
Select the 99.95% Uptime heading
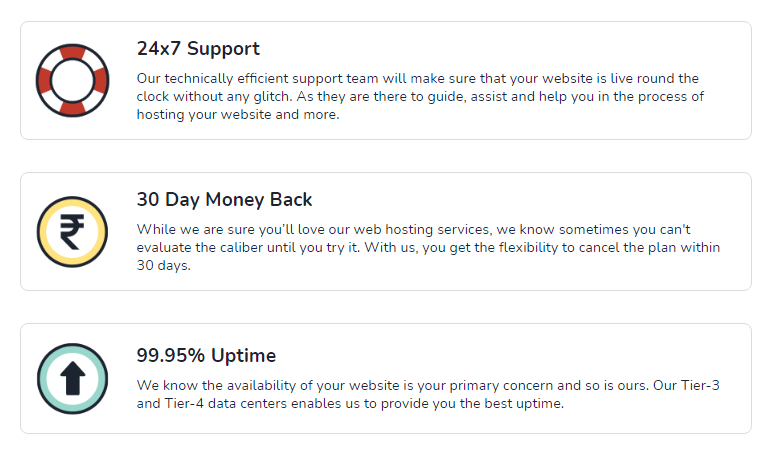(x=206, y=355)
